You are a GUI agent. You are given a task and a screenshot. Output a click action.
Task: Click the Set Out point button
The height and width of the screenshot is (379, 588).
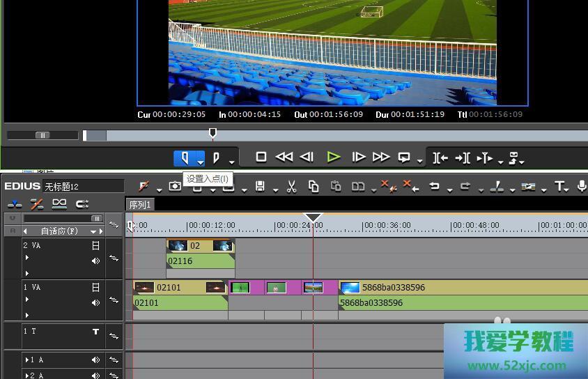point(217,158)
